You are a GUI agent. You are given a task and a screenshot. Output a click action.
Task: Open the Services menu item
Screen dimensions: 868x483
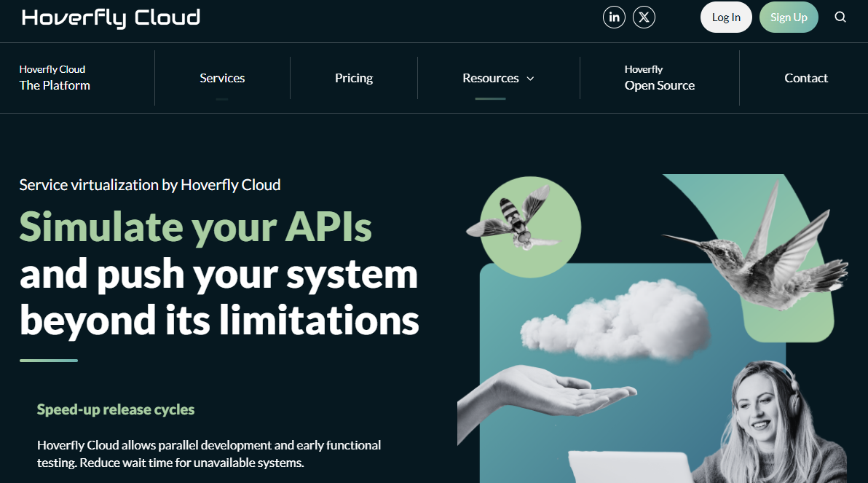tap(222, 78)
